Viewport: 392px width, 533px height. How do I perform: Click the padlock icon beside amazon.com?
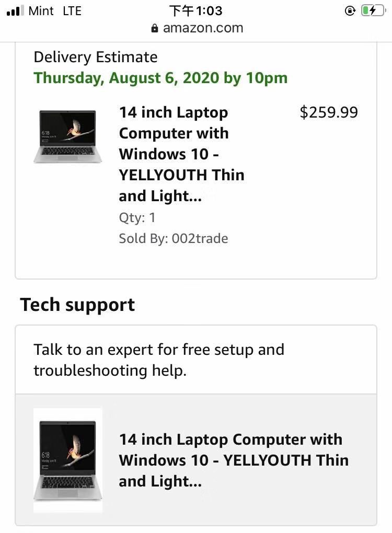[155, 28]
